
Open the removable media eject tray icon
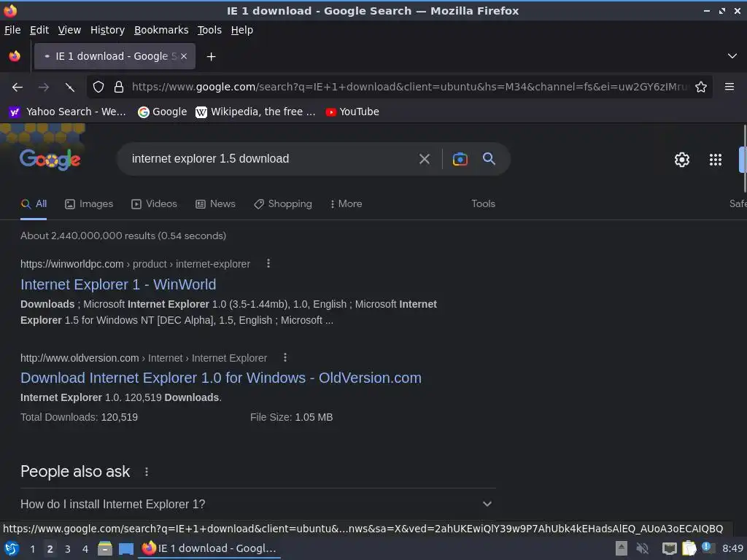622,548
